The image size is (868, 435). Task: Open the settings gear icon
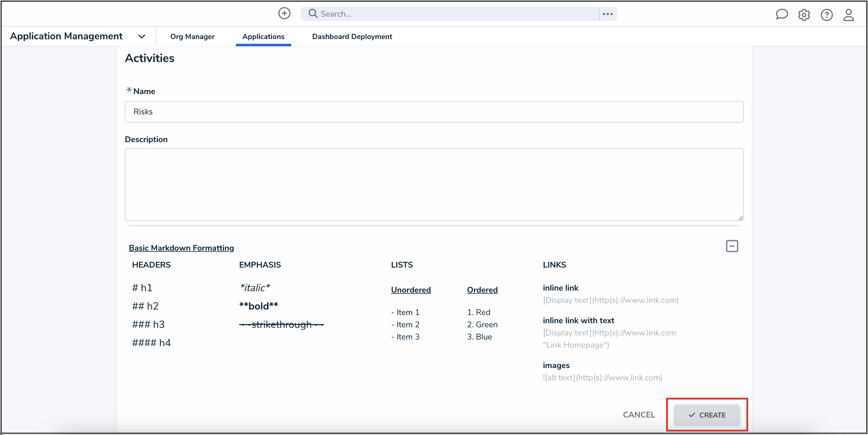pos(804,15)
